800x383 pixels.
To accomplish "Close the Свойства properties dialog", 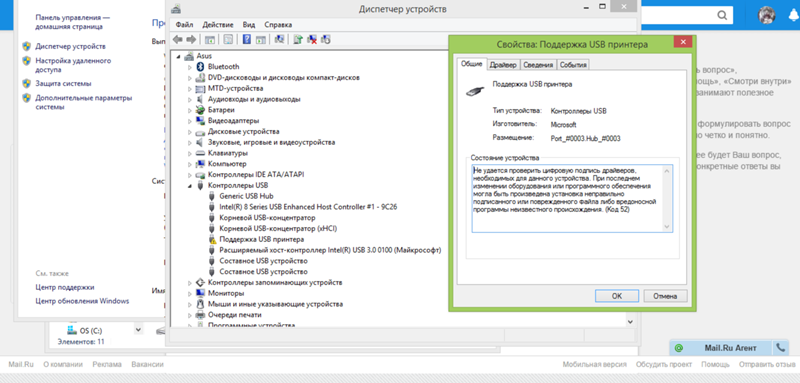I will [x=683, y=42].
